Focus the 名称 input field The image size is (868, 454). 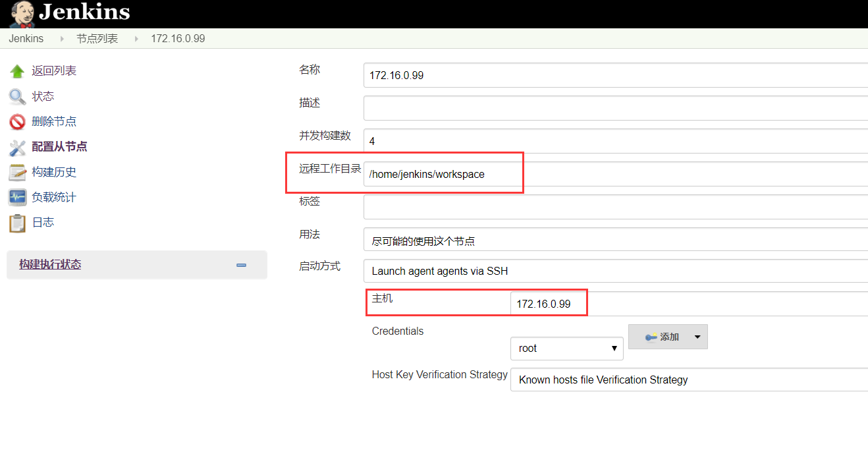(616, 75)
